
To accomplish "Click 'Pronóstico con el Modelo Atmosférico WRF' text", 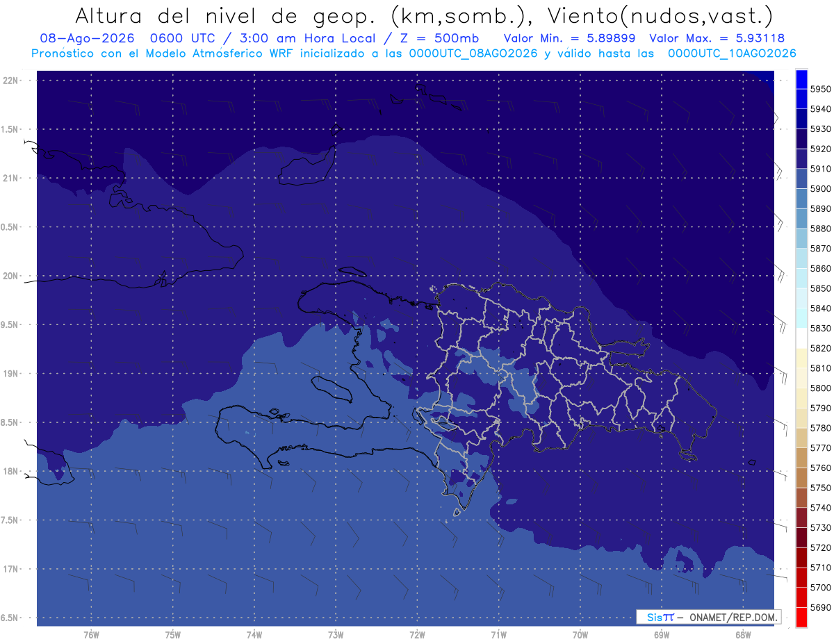I will 163,53.
